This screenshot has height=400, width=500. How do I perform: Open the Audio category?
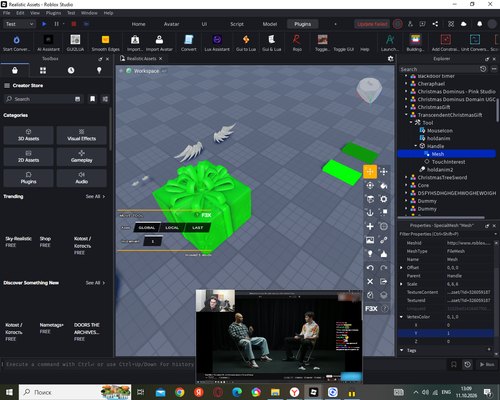pyautogui.click(x=82, y=178)
